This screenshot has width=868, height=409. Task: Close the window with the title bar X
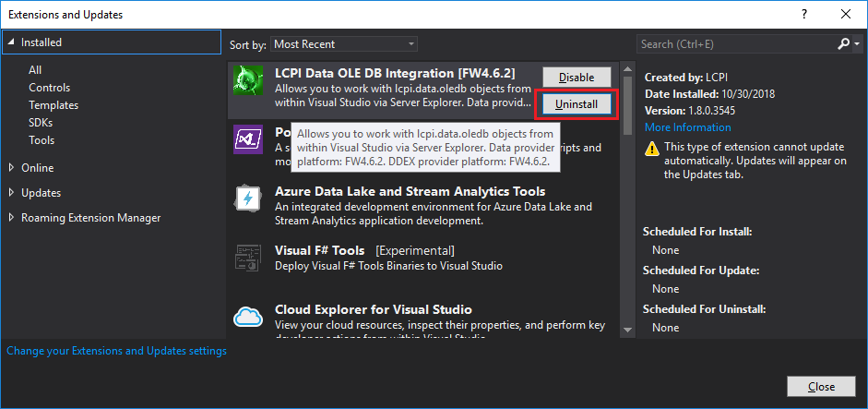845,15
